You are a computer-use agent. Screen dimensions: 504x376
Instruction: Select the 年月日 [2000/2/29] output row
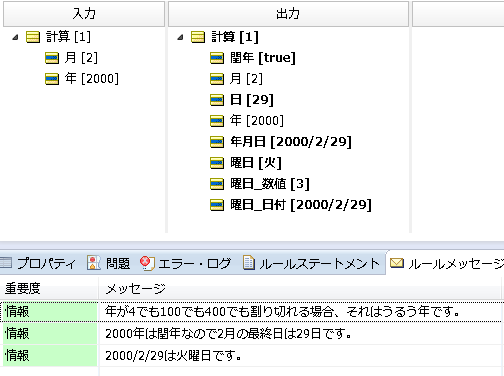[x=291, y=142]
